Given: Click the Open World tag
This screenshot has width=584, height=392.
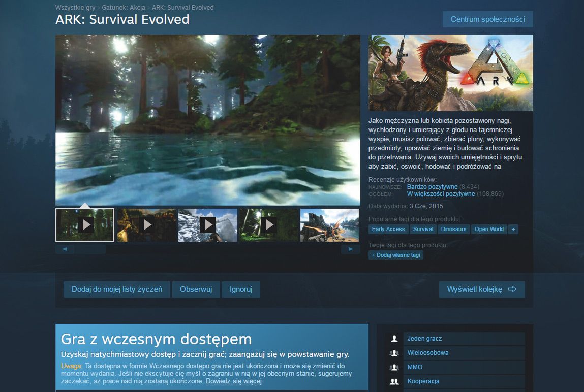Looking at the screenshot, I should click(489, 229).
